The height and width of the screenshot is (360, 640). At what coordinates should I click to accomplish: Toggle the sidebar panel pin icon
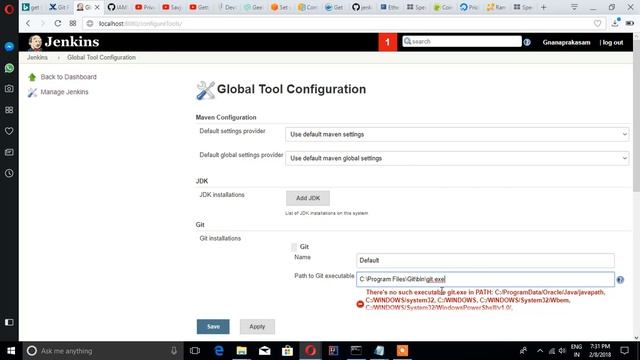[9, 322]
